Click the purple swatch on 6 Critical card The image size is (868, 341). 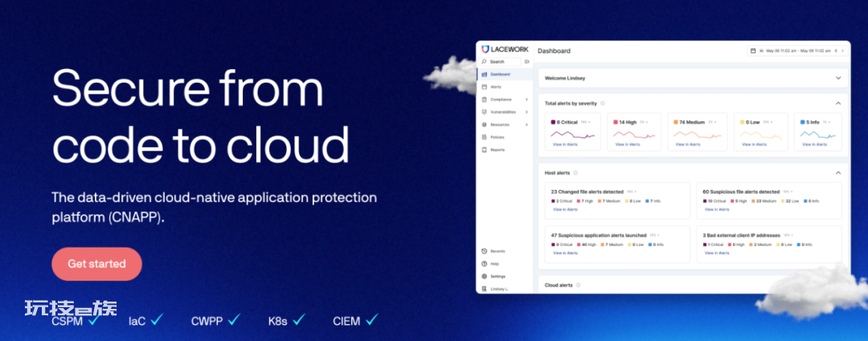click(x=553, y=121)
